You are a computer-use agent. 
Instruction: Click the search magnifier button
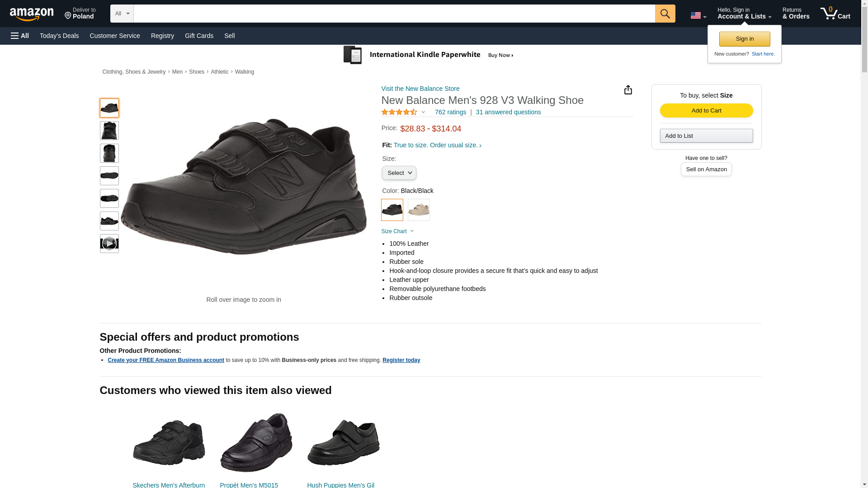point(665,14)
